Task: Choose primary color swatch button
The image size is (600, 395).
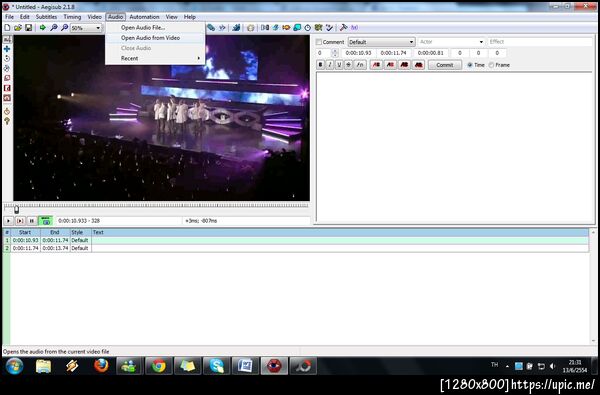Action: point(376,65)
